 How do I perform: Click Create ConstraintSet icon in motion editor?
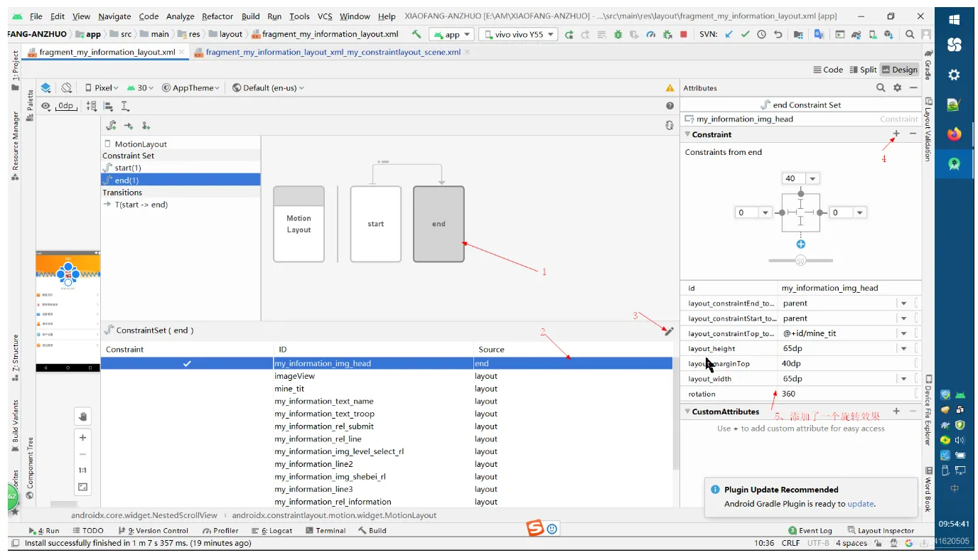click(112, 126)
